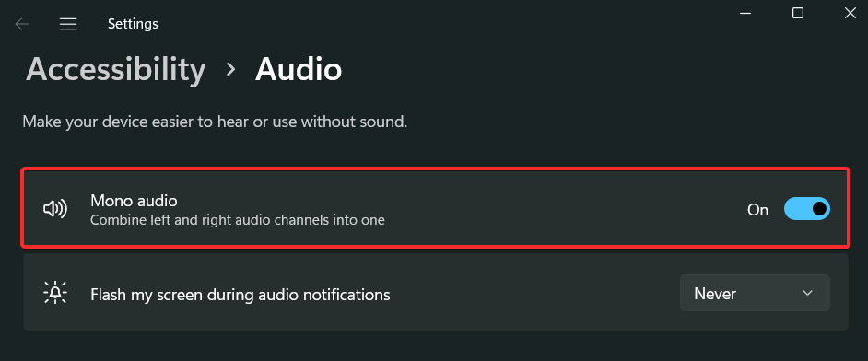Click the Audio breadcrumb heading
Image resolution: width=868 pixels, height=361 pixels.
tap(299, 70)
